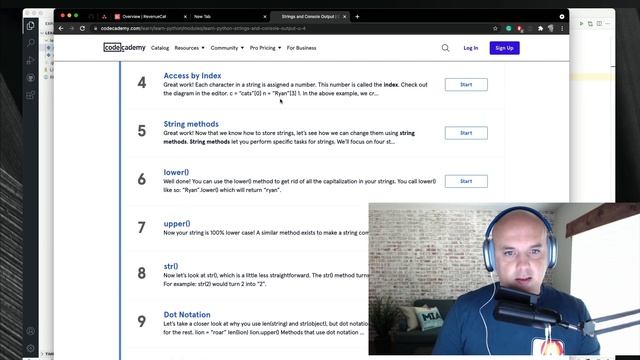This screenshot has height=360, width=640.
Task: Start the Access by Index lesson
Action: pos(466,84)
